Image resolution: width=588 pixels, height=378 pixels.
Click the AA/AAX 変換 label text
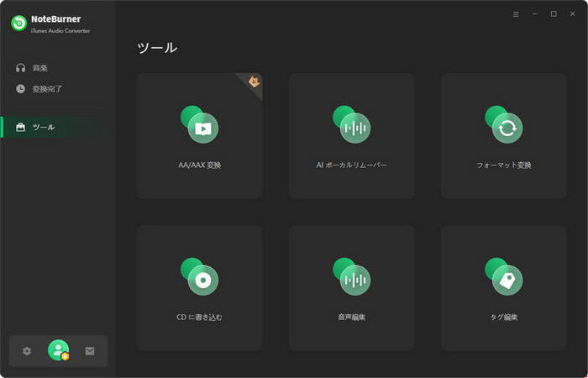tap(200, 165)
